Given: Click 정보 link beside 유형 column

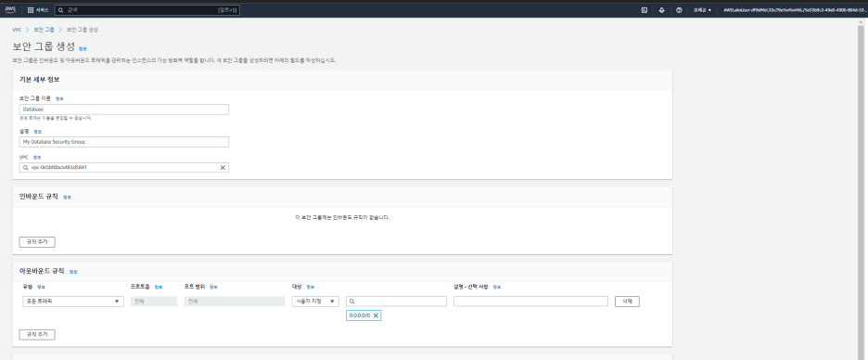Looking at the screenshot, I should coord(42,287).
